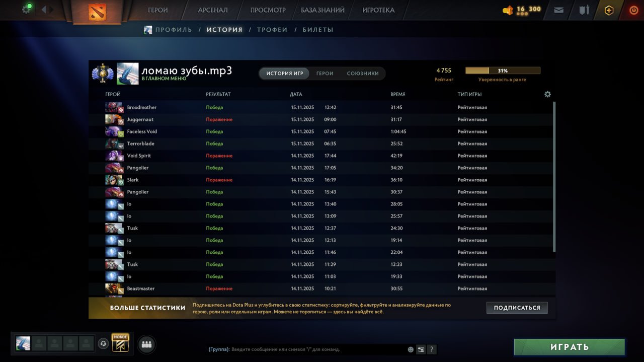
Task: Open the emoticon picker in the chat bar
Action: click(x=410, y=349)
